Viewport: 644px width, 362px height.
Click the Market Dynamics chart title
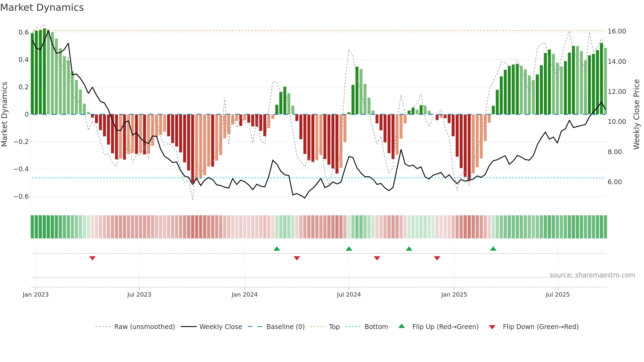point(42,8)
